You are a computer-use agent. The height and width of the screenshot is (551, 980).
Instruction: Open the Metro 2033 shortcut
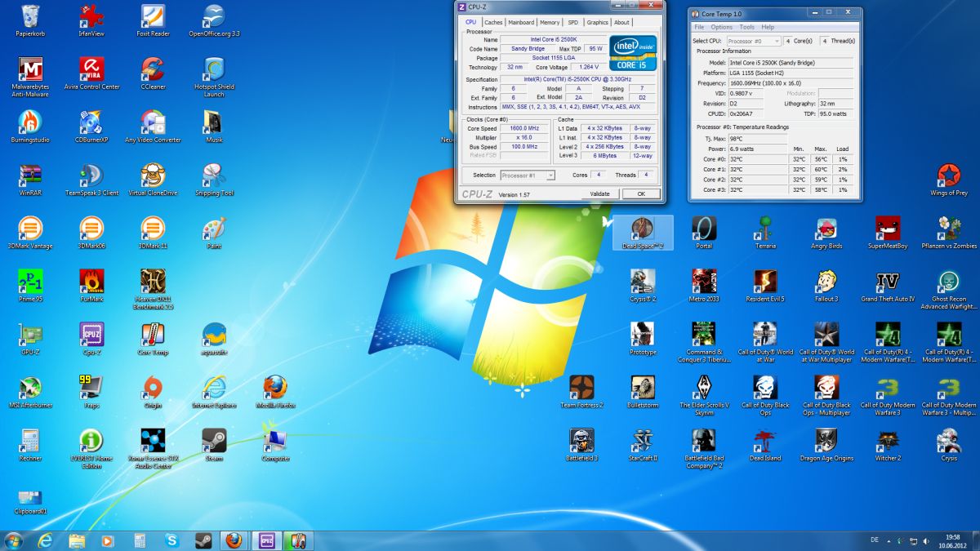(x=704, y=286)
